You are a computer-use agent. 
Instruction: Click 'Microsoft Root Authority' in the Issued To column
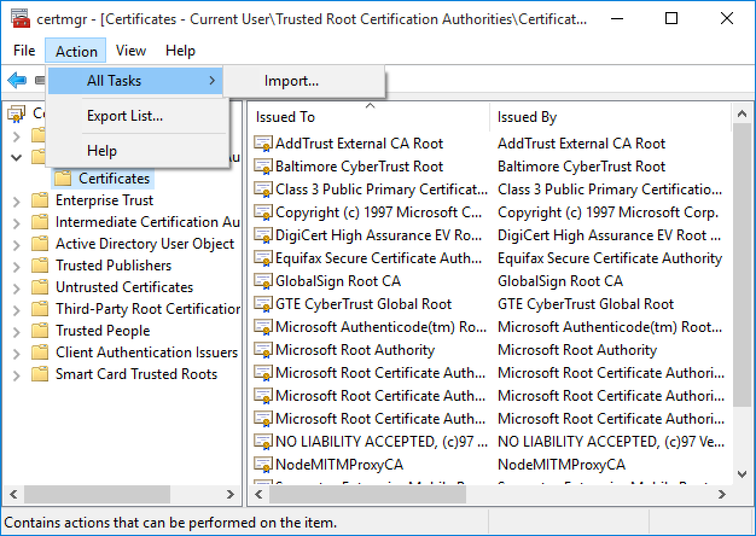tap(355, 350)
